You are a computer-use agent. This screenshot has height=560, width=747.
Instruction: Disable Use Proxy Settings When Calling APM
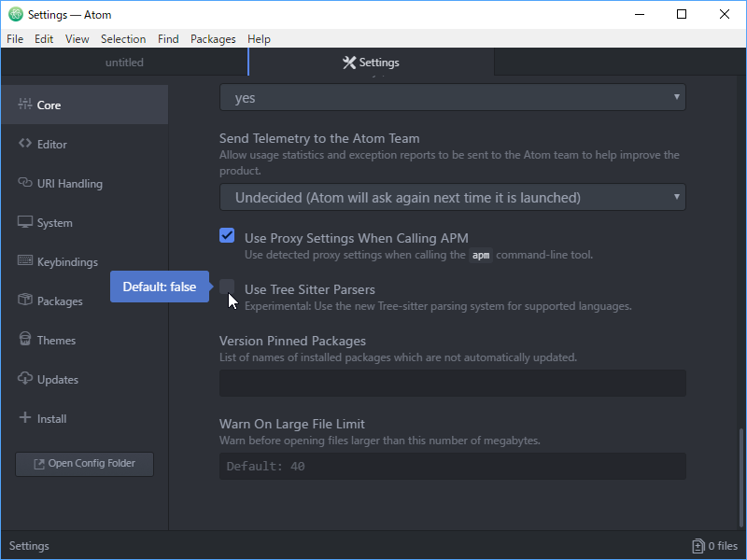(x=227, y=235)
